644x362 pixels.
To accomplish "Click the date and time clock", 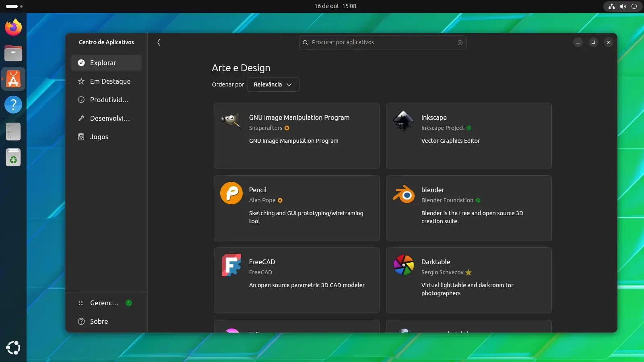I will coord(335,6).
